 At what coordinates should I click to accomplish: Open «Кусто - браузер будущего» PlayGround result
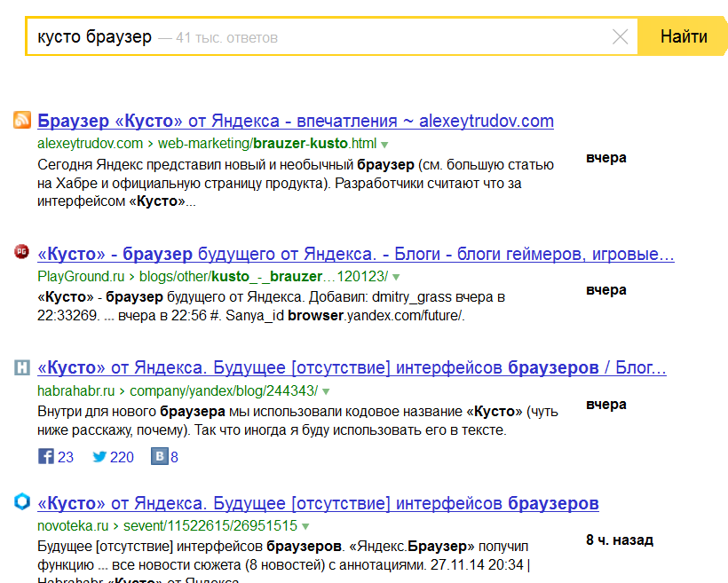pyautogui.click(x=355, y=255)
